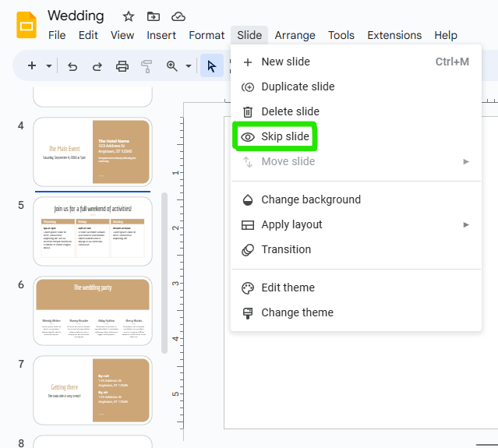
Task: Select the cursor select tool
Action: tap(211, 66)
